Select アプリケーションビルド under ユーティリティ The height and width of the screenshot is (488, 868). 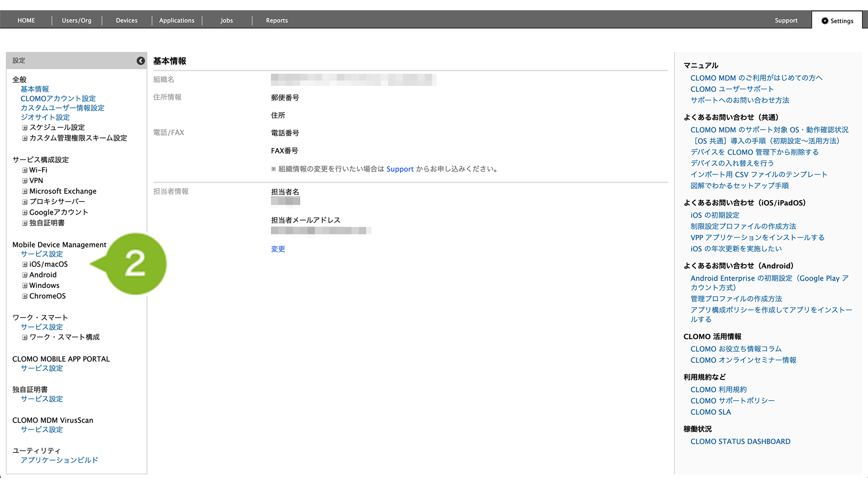coord(59,460)
